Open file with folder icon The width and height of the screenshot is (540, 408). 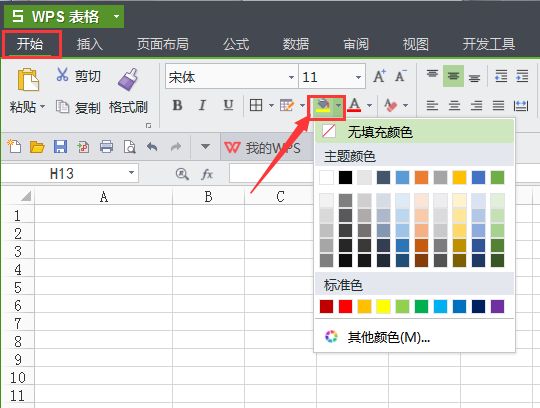[37, 147]
